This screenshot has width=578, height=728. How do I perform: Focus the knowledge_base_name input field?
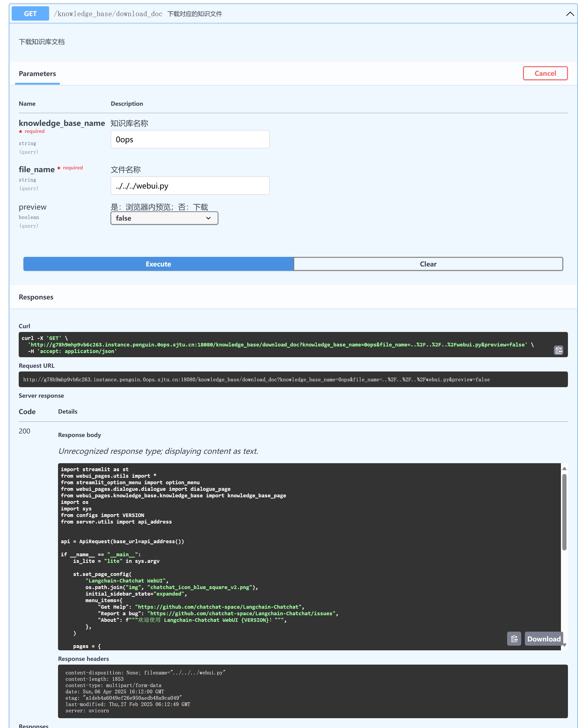pos(190,139)
